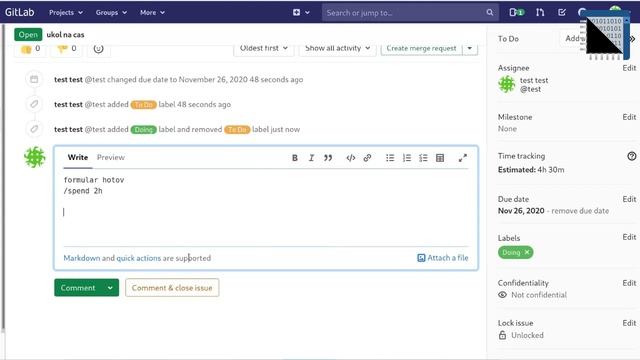
Task: Remove the Doing label with X
Action: [x=527, y=252]
